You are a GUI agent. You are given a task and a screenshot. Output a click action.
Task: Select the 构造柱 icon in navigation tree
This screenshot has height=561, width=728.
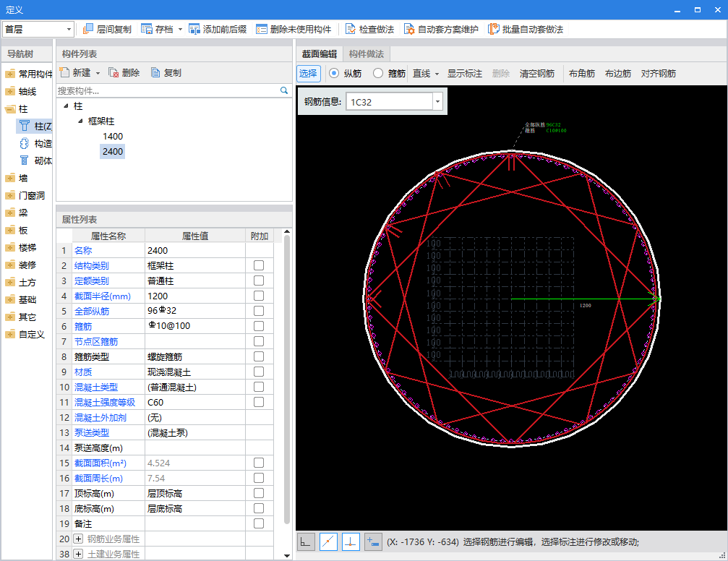point(24,143)
